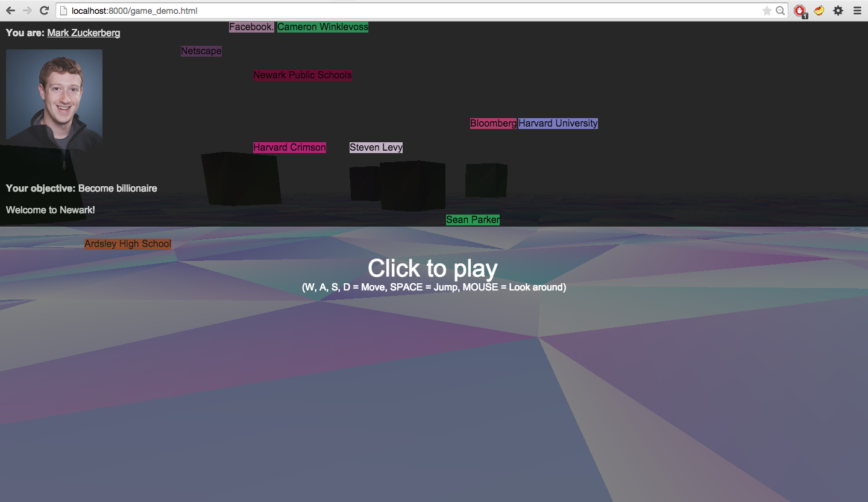
Task: Click the 'Click to play' heading
Action: (x=433, y=269)
